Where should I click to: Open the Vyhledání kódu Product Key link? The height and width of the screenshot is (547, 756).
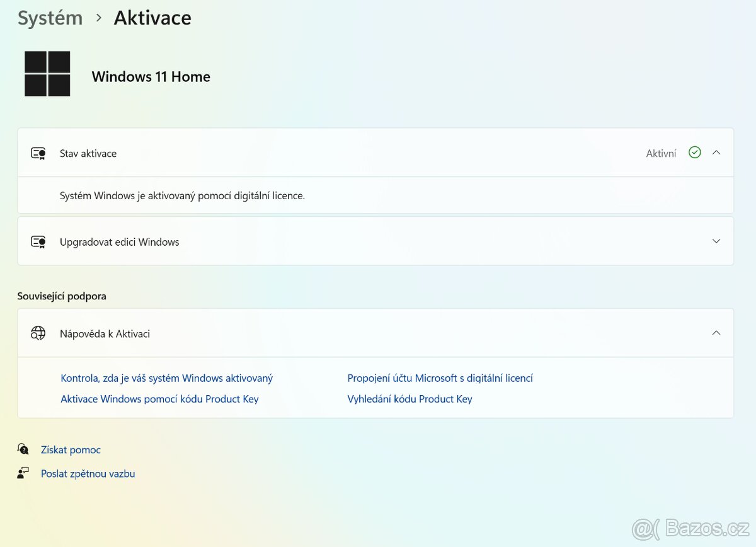coord(409,399)
